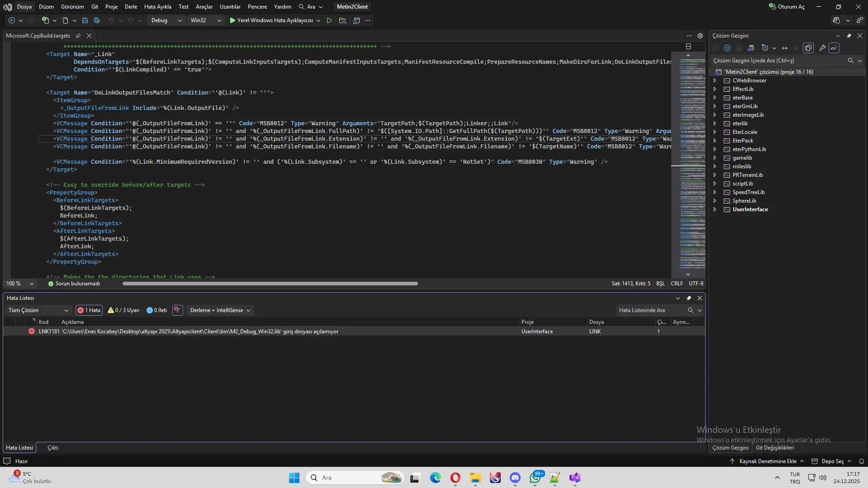
Task: Open the Solution Explorer properties wrench icon
Action: click(x=822, y=48)
